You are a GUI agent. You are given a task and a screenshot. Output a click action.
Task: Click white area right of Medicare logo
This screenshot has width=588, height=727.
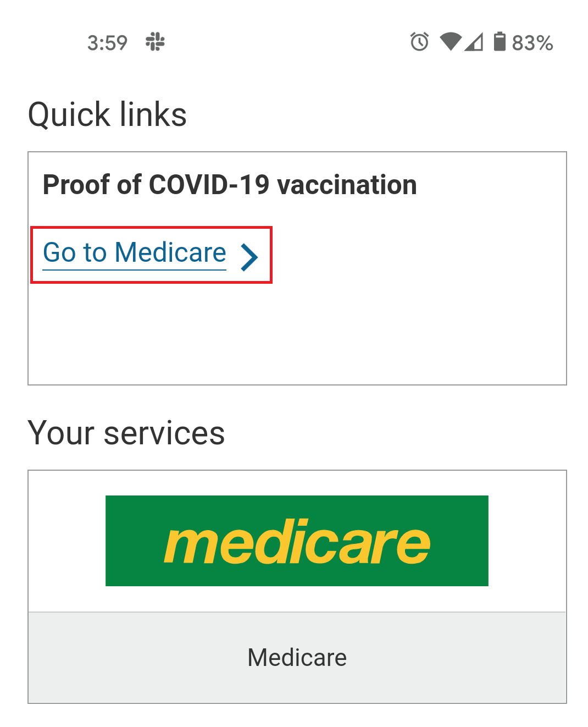pyautogui.click(x=528, y=541)
